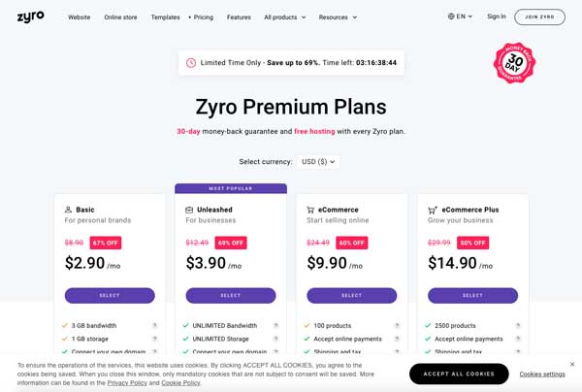This screenshot has width=582, height=392.
Task: Open Cookies settings
Action: click(x=542, y=375)
